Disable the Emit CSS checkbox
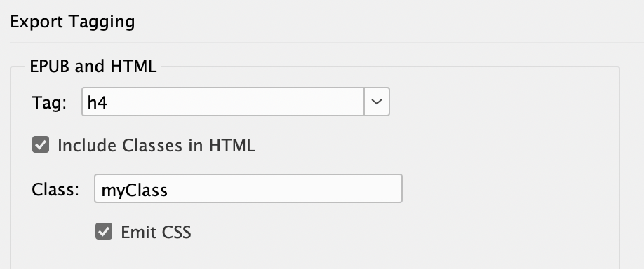The width and height of the screenshot is (644, 269). [x=104, y=231]
